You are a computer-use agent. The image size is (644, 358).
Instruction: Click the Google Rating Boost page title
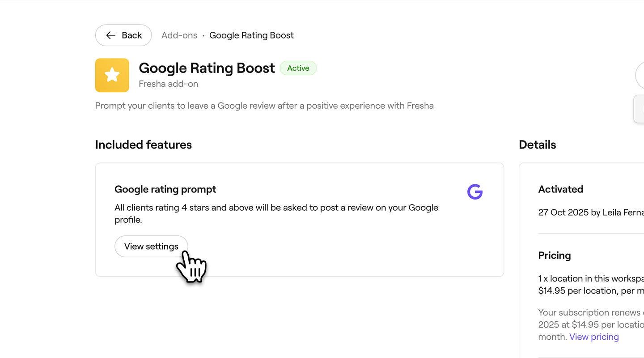click(x=207, y=68)
